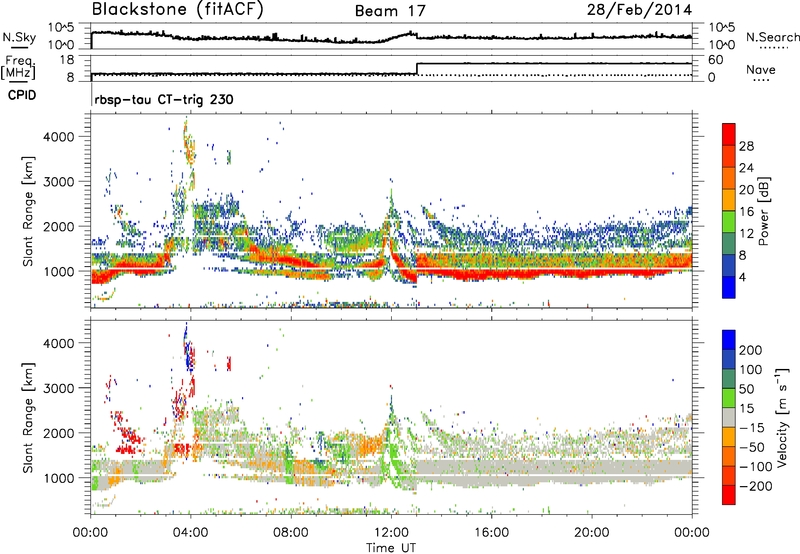Click the "Blackstone (fitACF)" plot title
Screen dimensions: 800x554
[x=178, y=10]
